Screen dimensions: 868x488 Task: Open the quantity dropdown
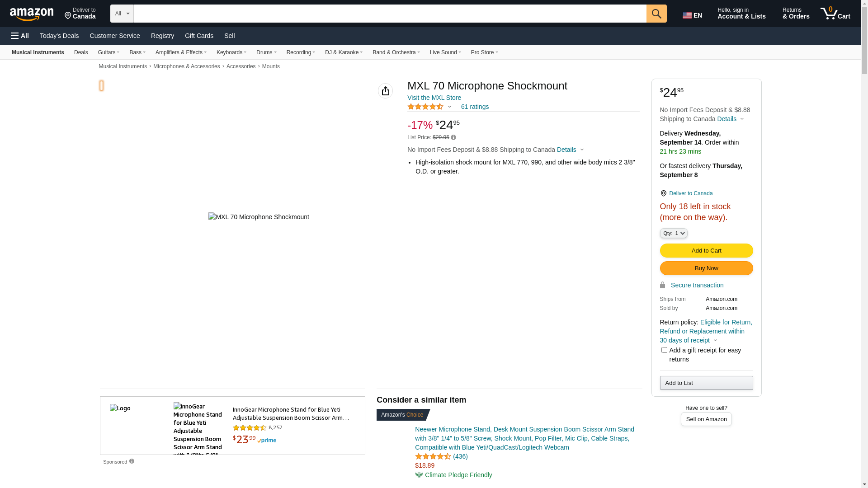point(674,233)
